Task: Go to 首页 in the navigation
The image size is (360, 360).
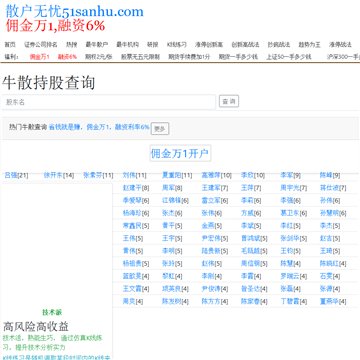Action: [x=10, y=45]
